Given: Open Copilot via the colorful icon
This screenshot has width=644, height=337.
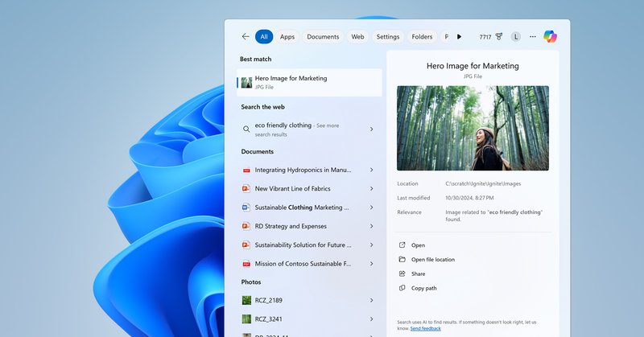Looking at the screenshot, I should (550, 36).
